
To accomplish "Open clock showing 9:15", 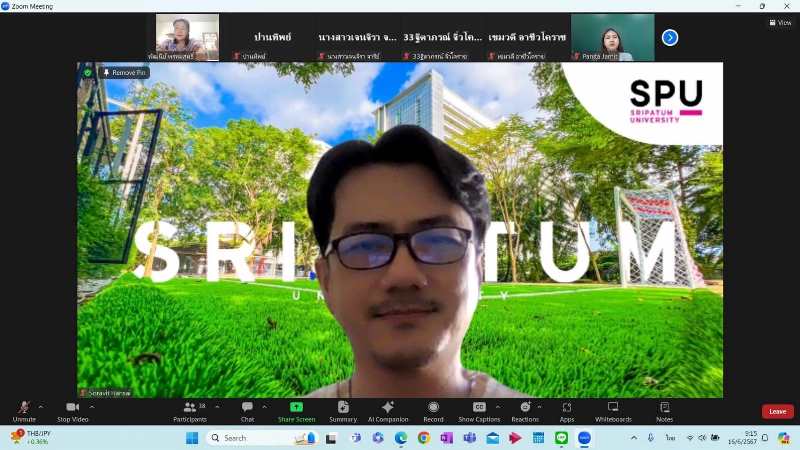I will click(x=742, y=438).
